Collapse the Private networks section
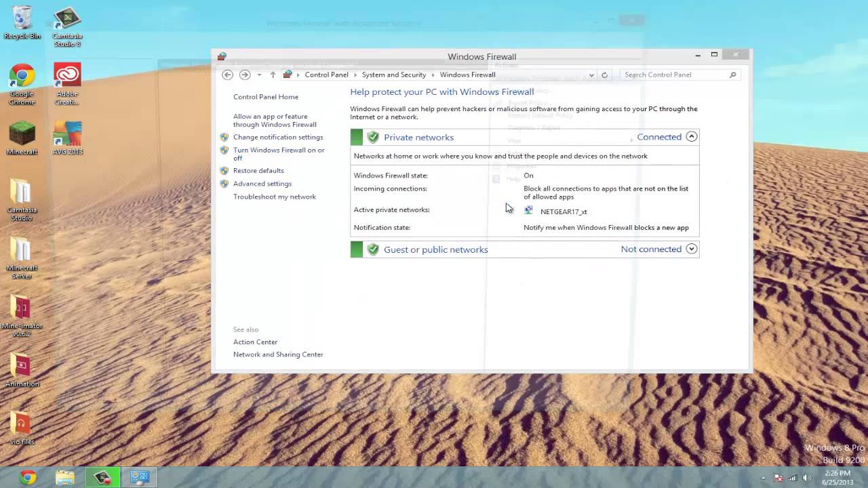The image size is (868, 488). 691,137
